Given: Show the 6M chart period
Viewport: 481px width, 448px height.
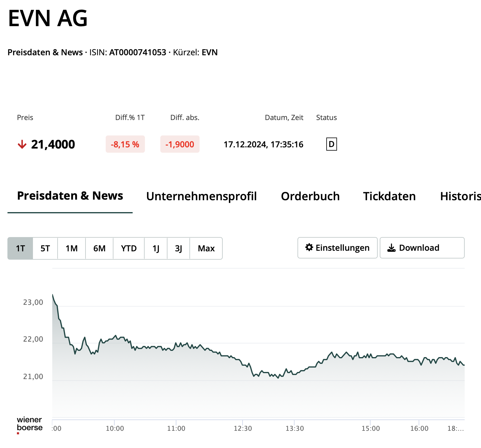Looking at the screenshot, I should (x=99, y=248).
